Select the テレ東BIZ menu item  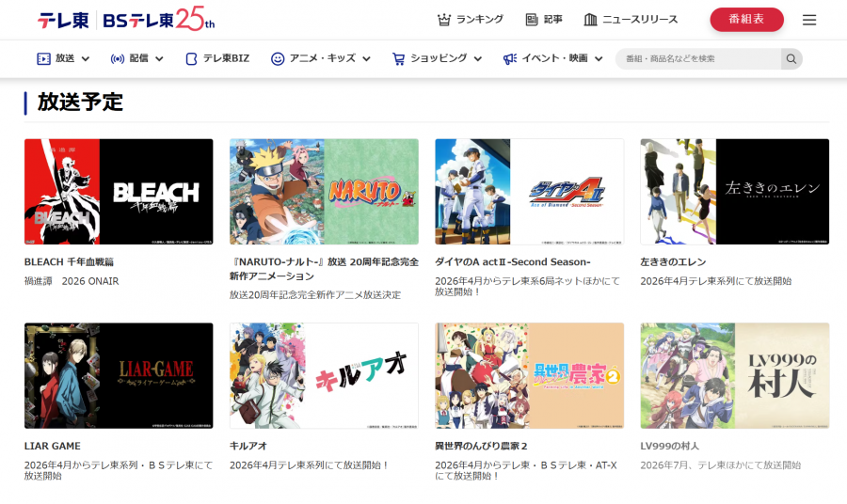click(x=226, y=58)
